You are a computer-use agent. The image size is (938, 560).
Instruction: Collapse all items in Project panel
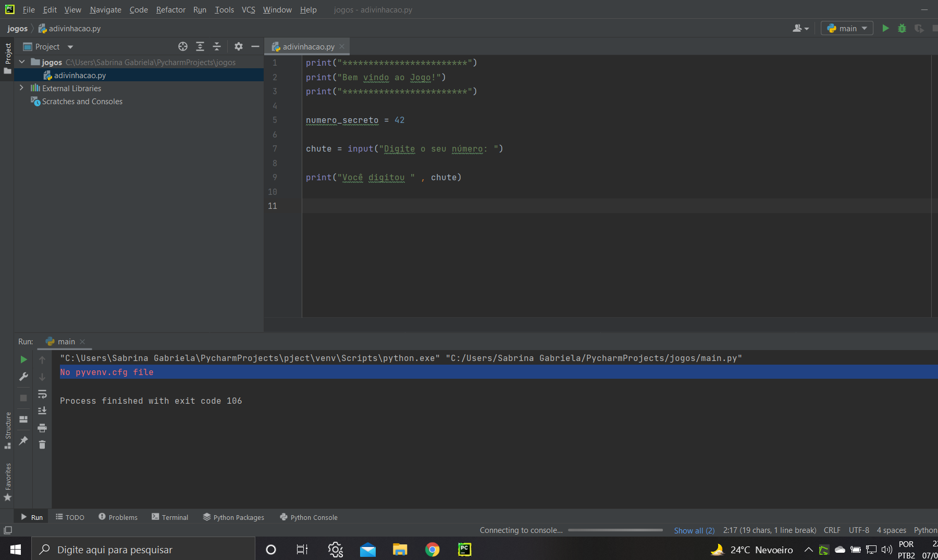click(x=217, y=46)
